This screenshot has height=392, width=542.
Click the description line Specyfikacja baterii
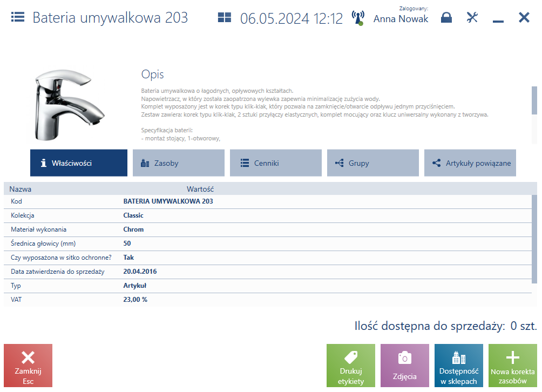[167, 130]
